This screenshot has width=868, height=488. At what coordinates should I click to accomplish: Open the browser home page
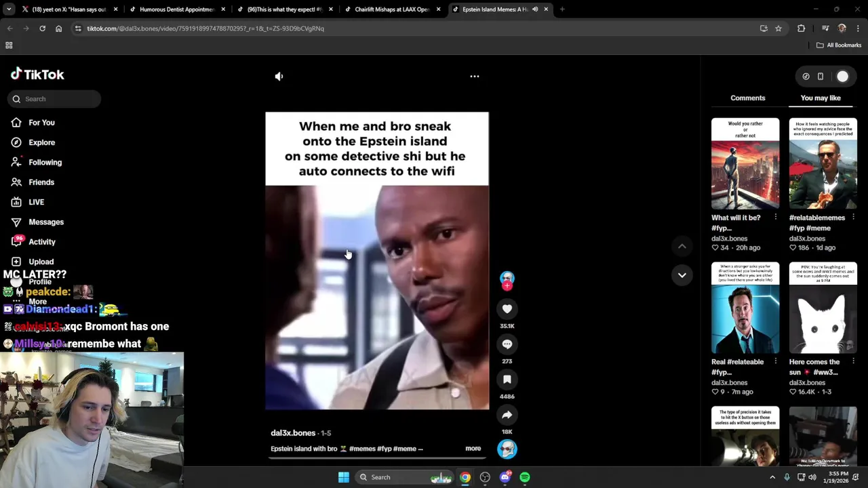coord(58,28)
